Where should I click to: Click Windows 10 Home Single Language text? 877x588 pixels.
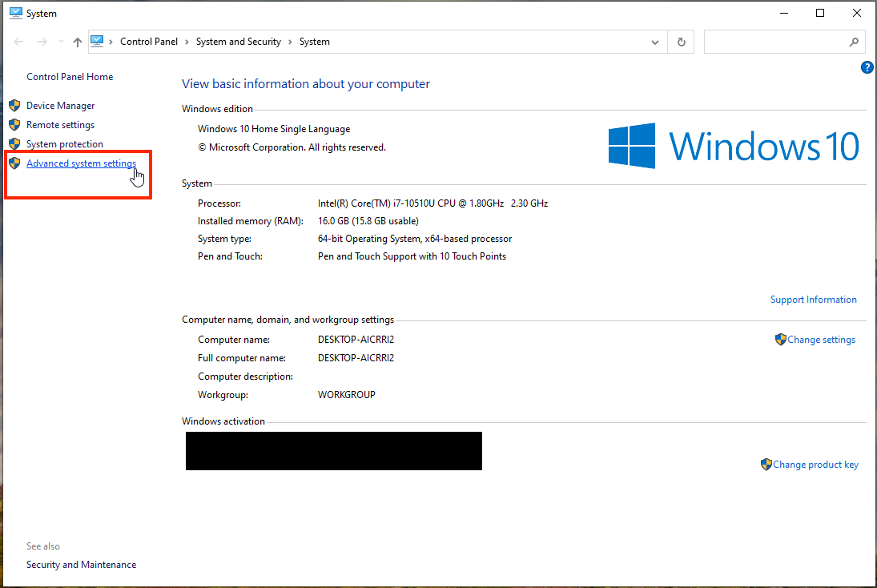click(x=274, y=129)
